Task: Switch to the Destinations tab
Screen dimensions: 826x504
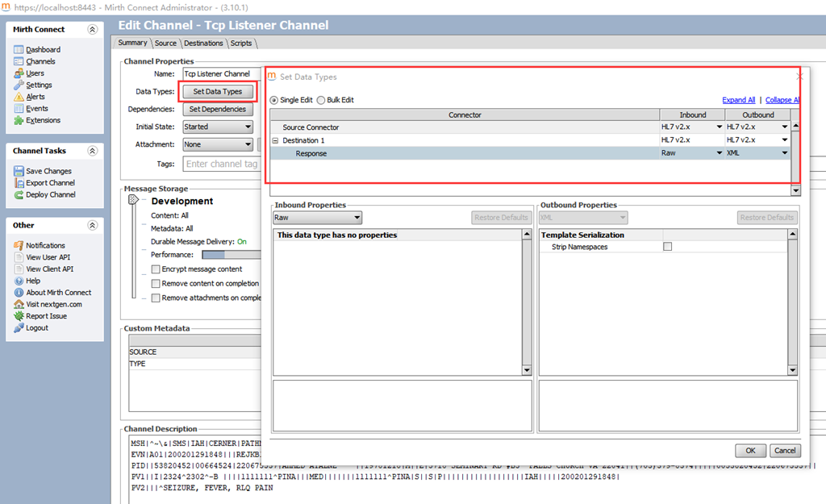Action: coord(203,44)
